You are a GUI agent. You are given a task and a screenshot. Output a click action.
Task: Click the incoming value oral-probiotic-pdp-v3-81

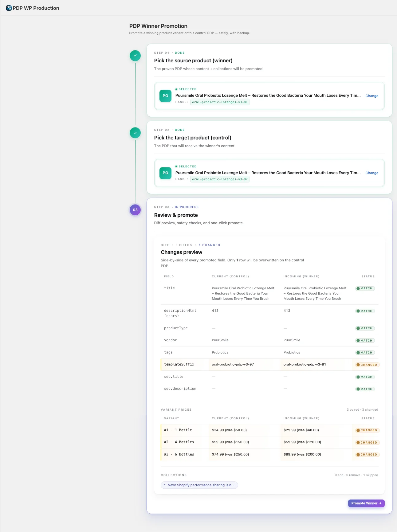pos(305,364)
